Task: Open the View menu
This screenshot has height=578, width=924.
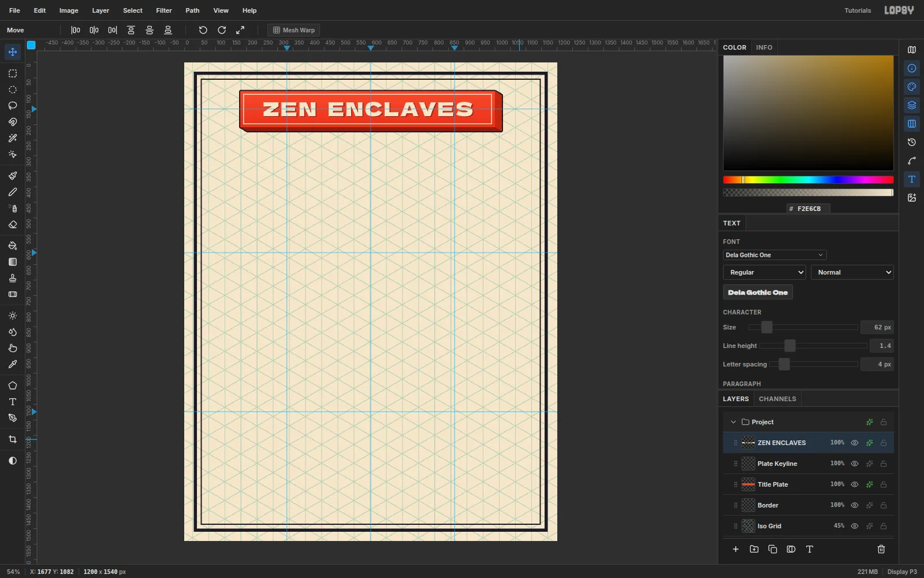Action: pos(221,10)
